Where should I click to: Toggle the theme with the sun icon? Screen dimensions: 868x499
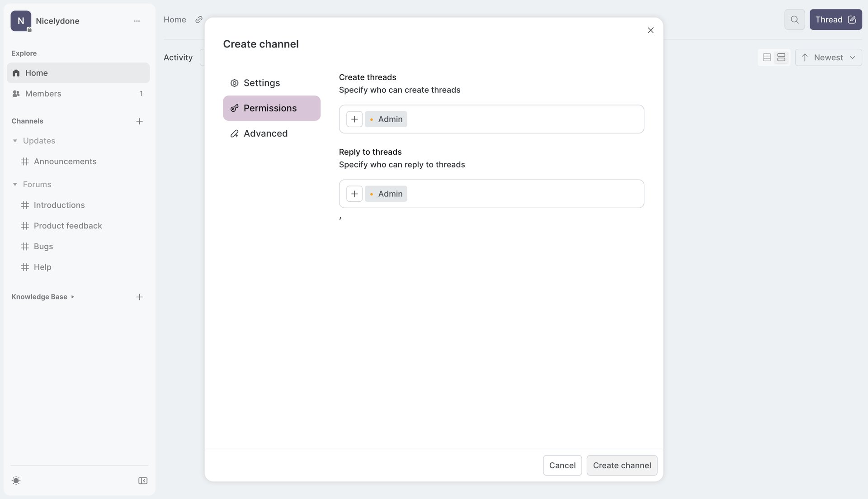click(16, 480)
